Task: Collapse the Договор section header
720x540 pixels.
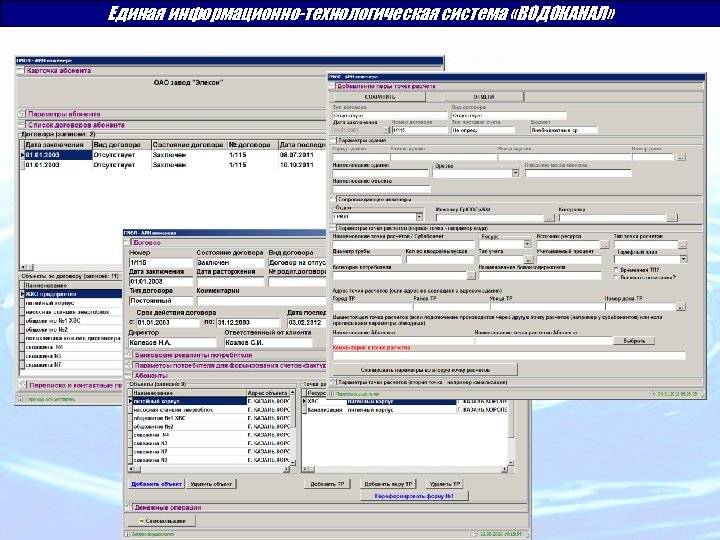Action: (128, 242)
